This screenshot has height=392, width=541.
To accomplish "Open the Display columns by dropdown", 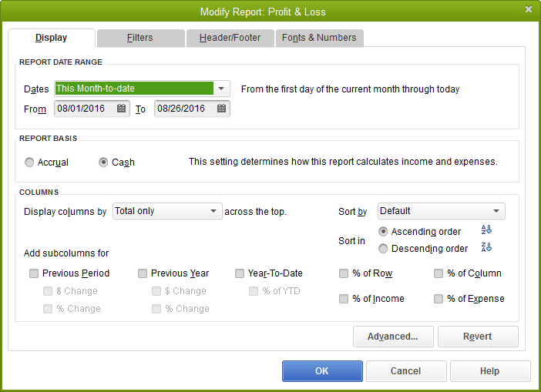I will 214,211.
